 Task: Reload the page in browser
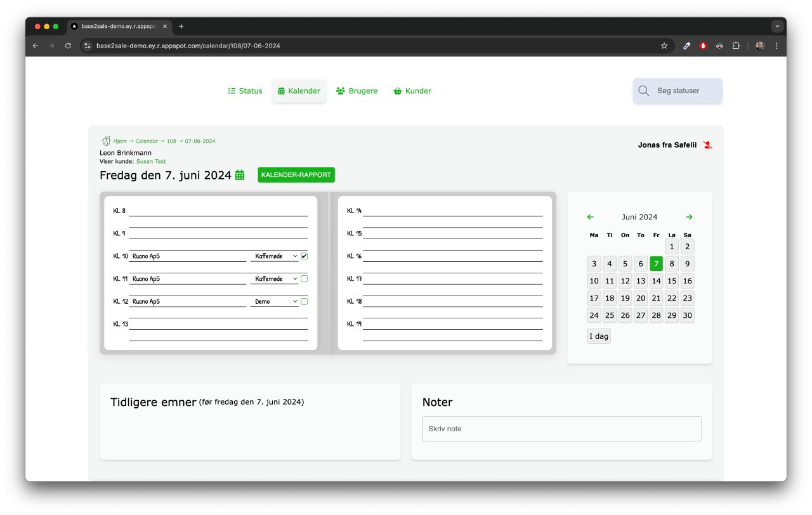coord(68,46)
